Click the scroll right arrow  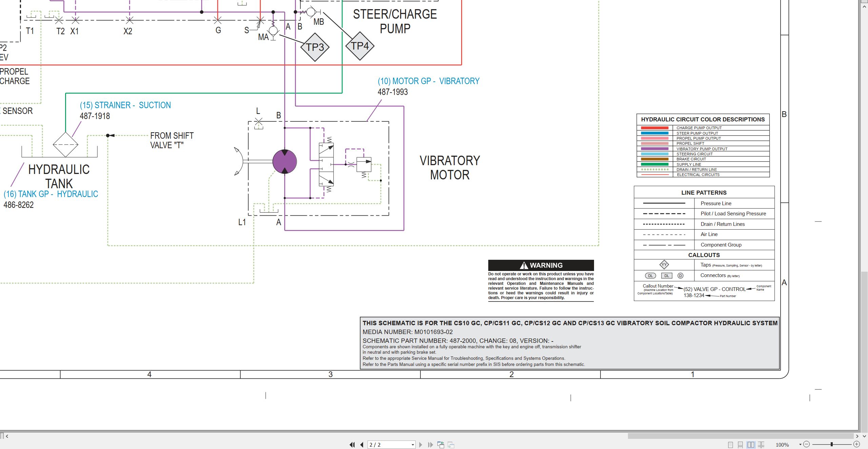point(857,436)
